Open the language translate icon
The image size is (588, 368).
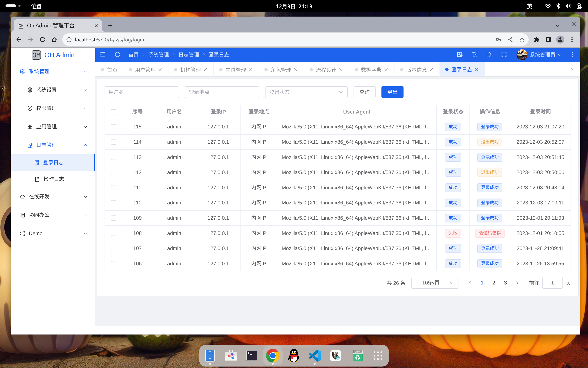(x=460, y=54)
